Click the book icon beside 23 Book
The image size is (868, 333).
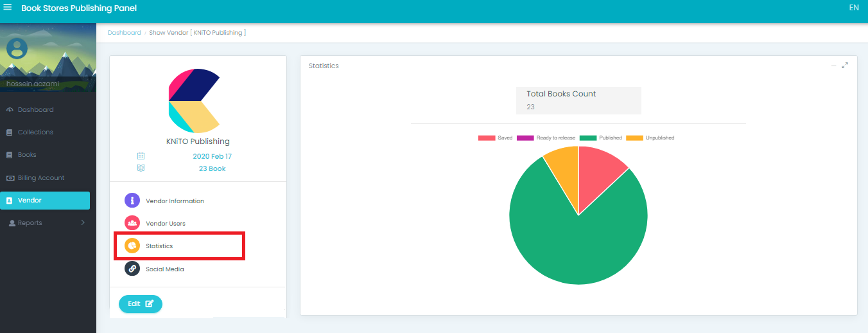[141, 168]
